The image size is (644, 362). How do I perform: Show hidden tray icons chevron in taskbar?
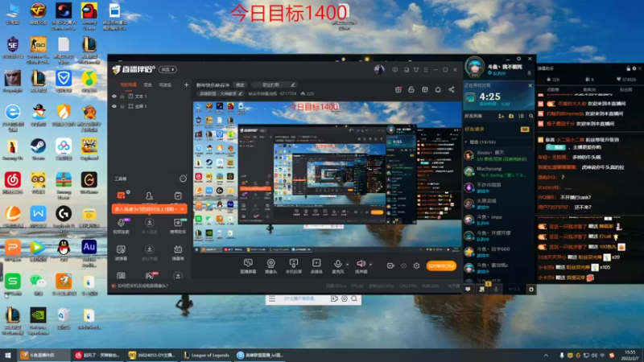(546, 355)
